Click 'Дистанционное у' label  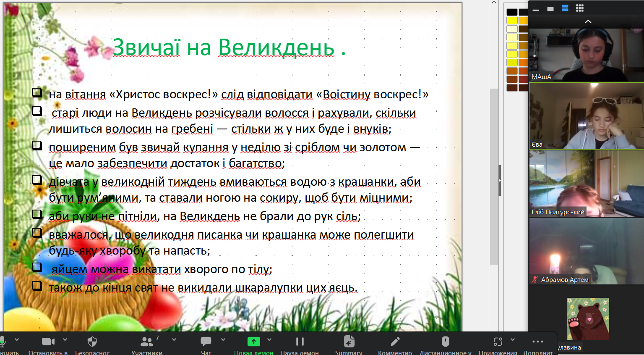pos(446,352)
